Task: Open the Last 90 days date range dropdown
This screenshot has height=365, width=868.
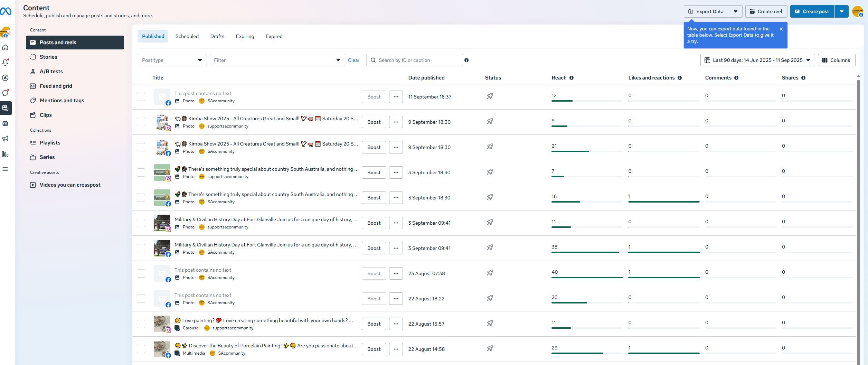Action: click(757, 60)
